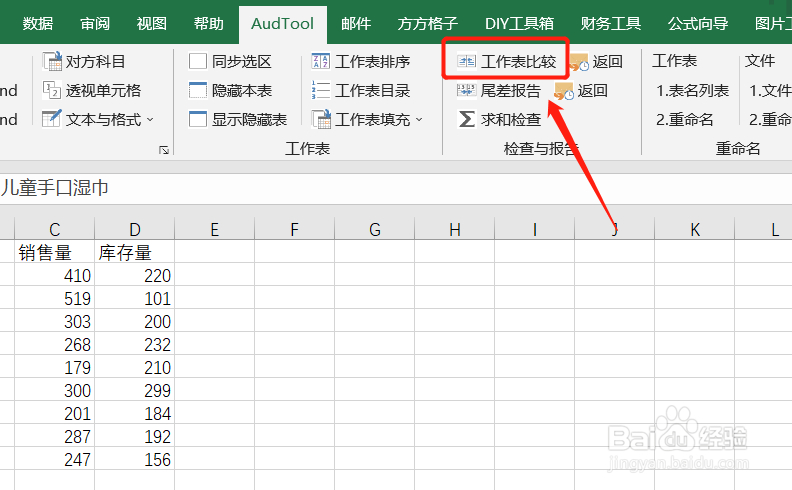This screenshot has height=490, width=792.
Task: Click the 工作表比较 label
Action: click(x=518, y=62)
